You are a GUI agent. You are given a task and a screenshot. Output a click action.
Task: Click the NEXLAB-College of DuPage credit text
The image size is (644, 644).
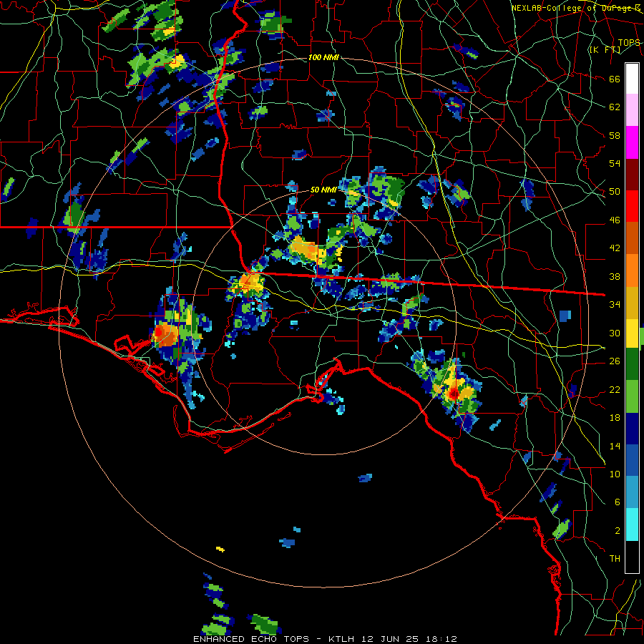tap(576, 8)
